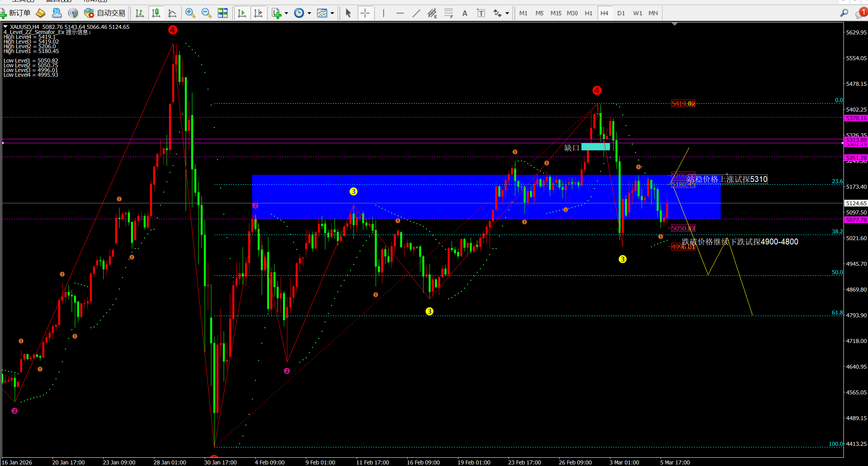This screenshot has height=466, width=868.
Task: Open the chat notification bubble icon
Action: click(860, 13)
